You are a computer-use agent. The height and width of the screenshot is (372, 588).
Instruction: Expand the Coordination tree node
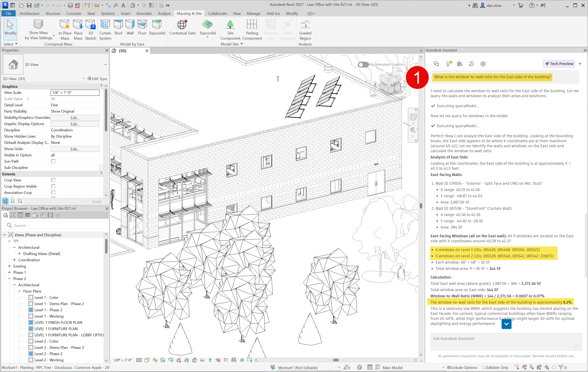14,260
